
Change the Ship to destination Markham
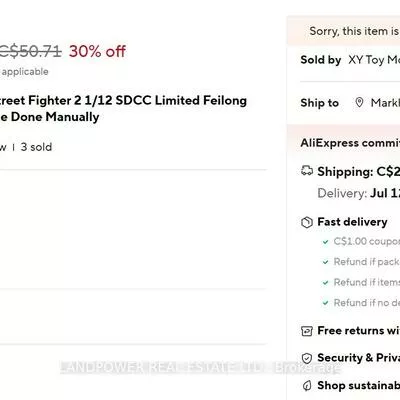coord(385,103)
